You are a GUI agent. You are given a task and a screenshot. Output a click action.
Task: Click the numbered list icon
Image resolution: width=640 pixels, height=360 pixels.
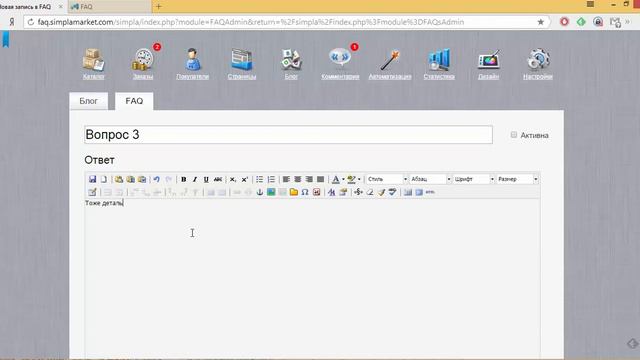(271, 179)
